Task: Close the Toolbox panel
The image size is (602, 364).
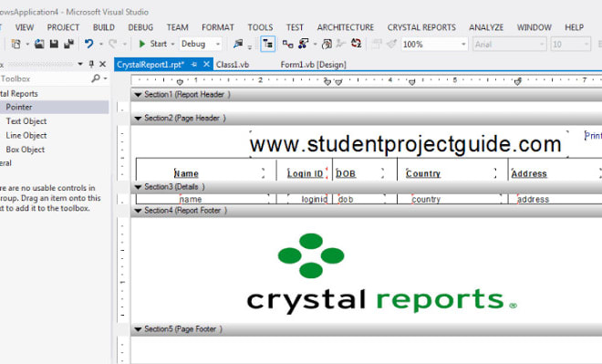Action: [102, 64]
